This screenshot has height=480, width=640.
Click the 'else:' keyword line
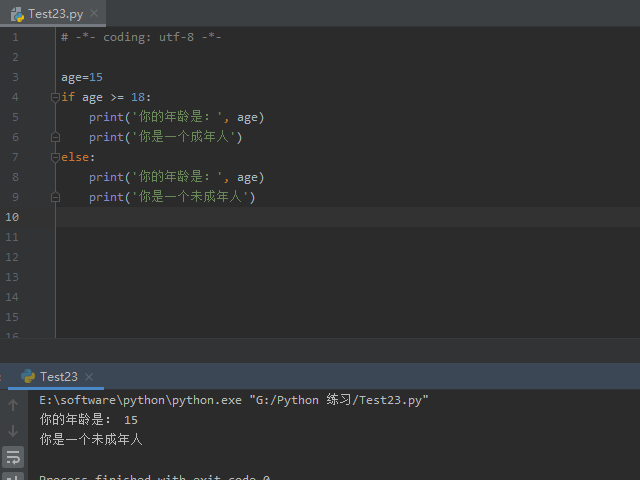pyautogui.click(x=78, y=157)
